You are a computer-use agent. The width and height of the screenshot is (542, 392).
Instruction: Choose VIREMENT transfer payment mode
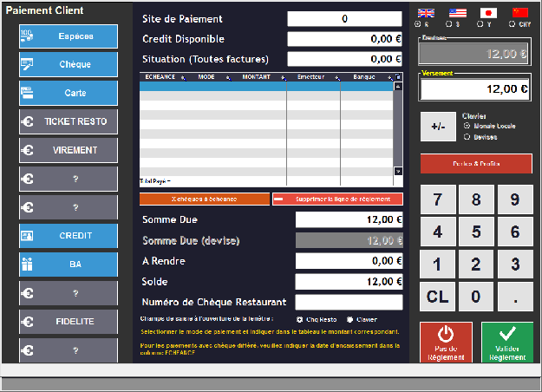pyautogui.click(x=69, y=150)
